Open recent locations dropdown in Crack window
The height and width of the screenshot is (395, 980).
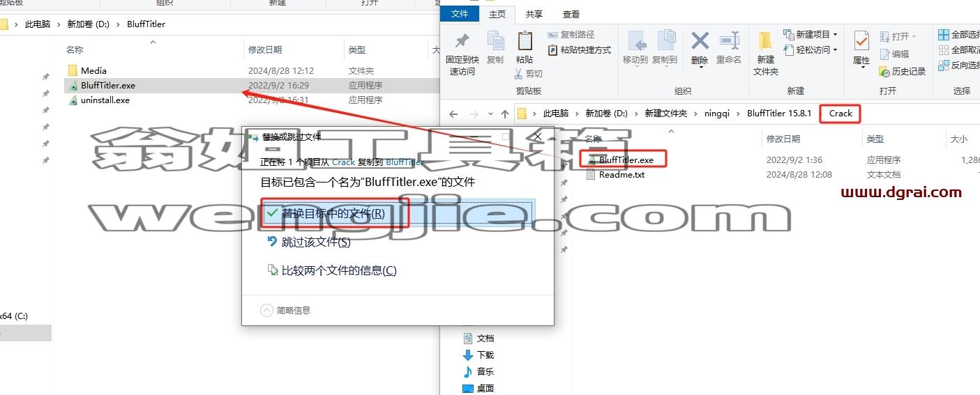(489, 114)
